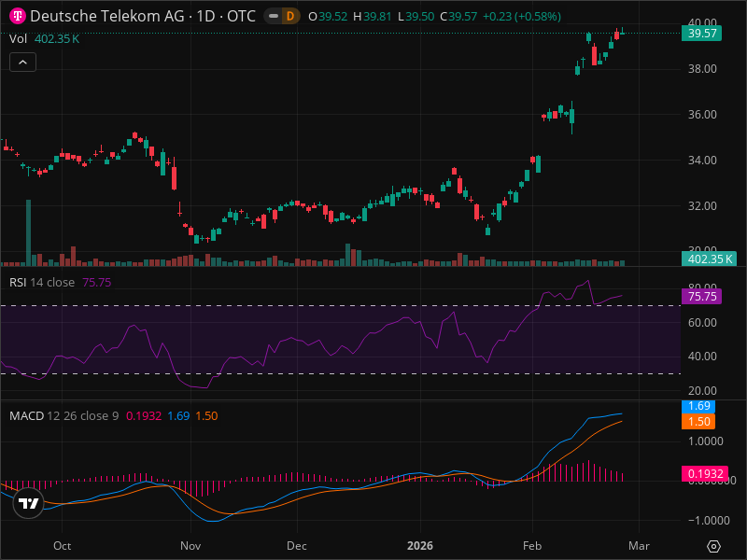The width and height of the screenshot is (747, 560).
Task: Click the 1.50 signal line axis label
Action: [698, 421]
